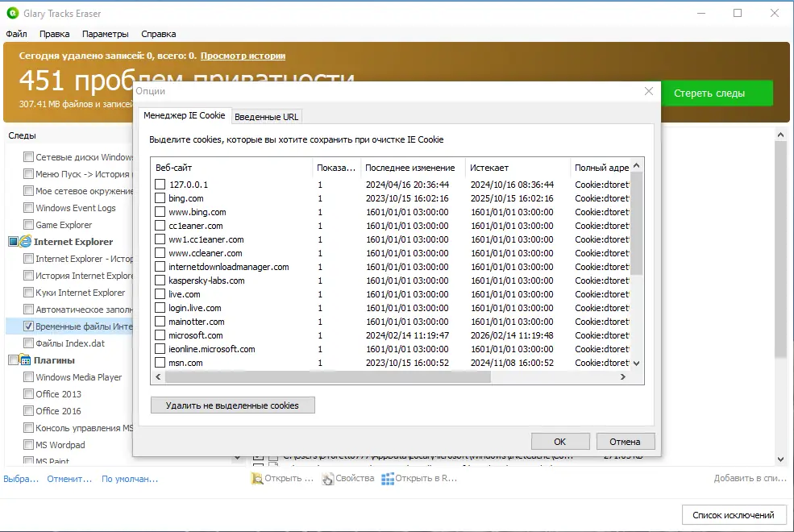Check the microsoft.com cookie checkbox

coord(160,335)
